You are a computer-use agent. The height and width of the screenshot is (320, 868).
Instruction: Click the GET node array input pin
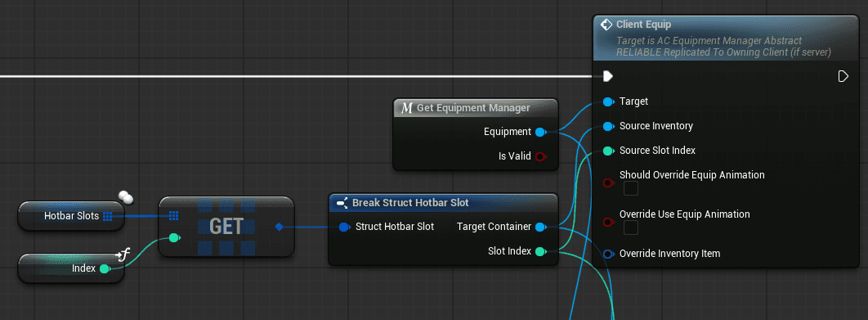coord(173,215)
